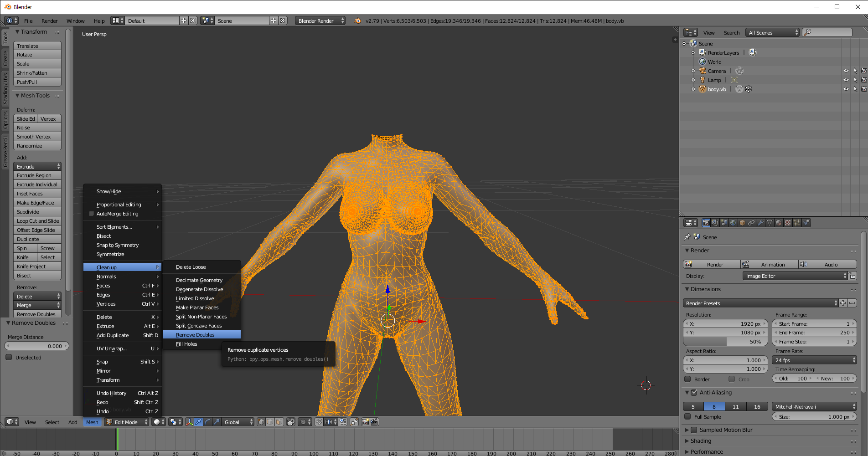Switch to vertex select mode
868x456 pixels.
pos(261,422)
